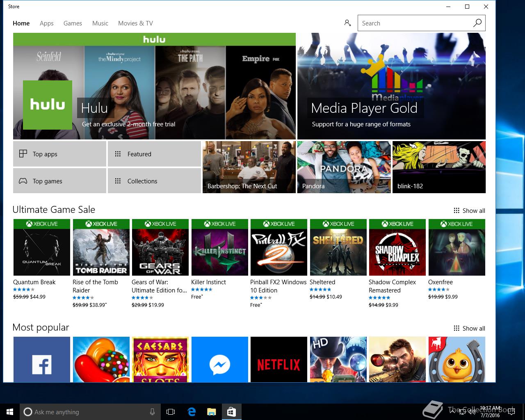525x420 pixels.
Task: Click the Ultimate Game Sale heading
Action: [54, 210]
